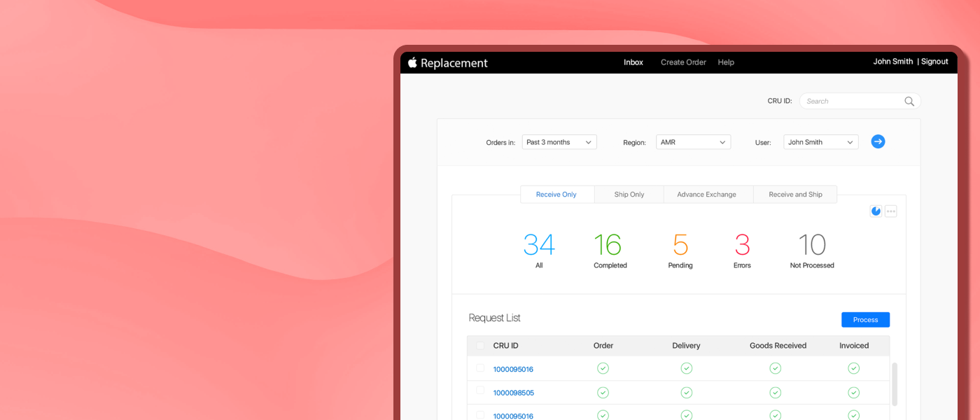Click the blue arrow go button
Viewport: 980px width, 420px height.
[878, 141]
